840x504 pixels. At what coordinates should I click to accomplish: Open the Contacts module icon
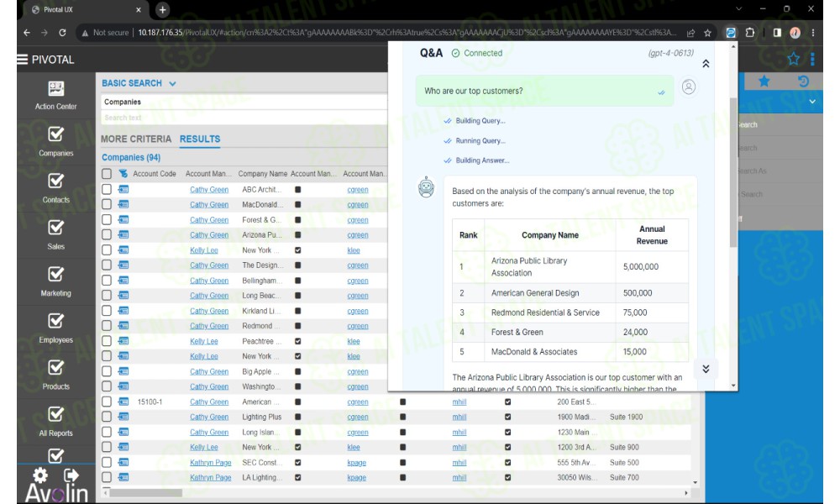[55, 181]
